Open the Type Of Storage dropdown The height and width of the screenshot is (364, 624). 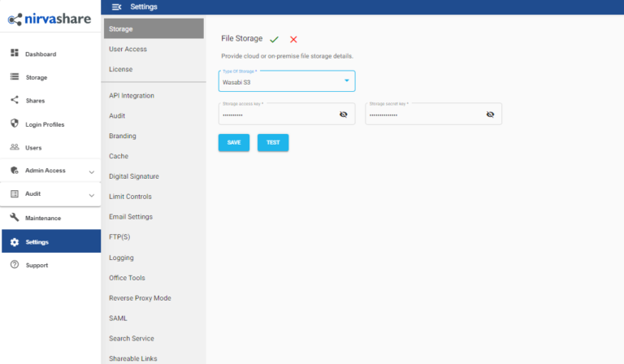pyautogui.click(x=347, y=81)
